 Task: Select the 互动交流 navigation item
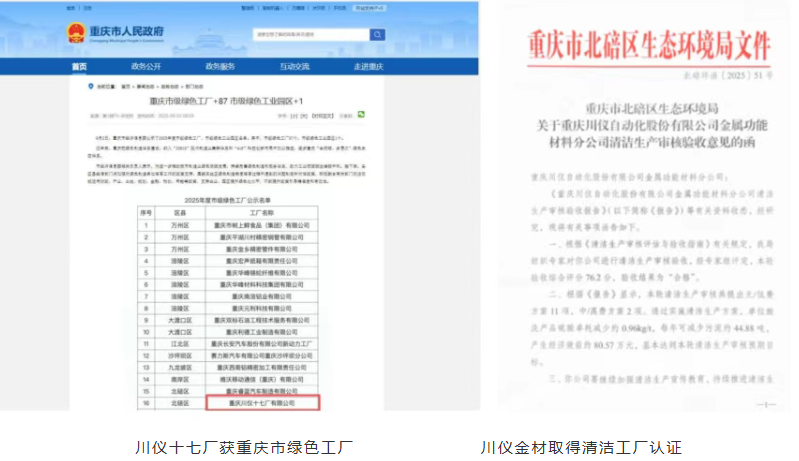(x=295, y=66)
